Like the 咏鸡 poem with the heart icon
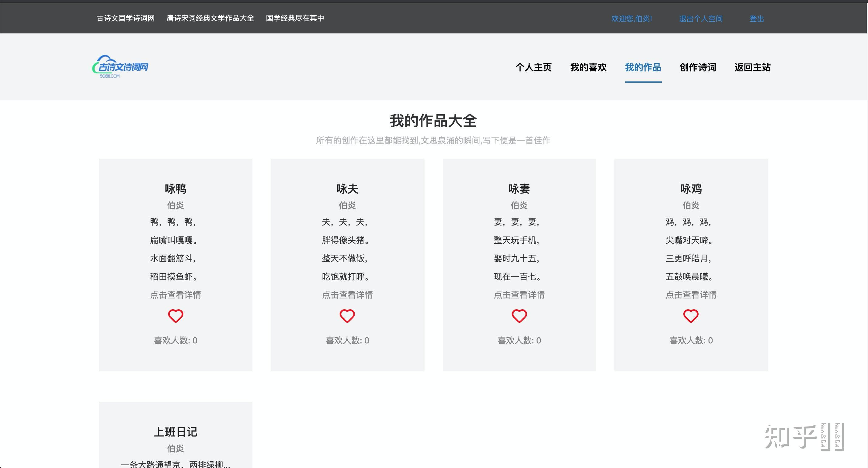The width and height of the screenshot is (868, 468). [691, 316]
